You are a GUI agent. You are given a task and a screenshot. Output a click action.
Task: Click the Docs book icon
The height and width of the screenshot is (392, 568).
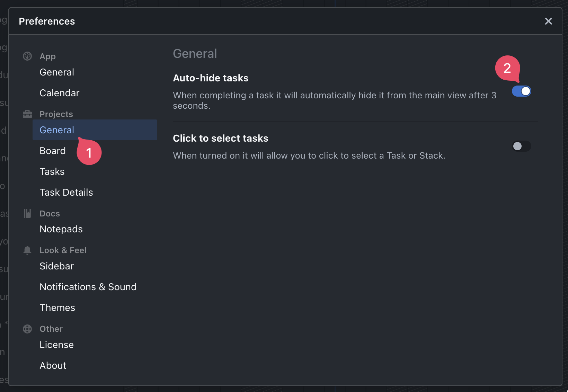(27, 213)
